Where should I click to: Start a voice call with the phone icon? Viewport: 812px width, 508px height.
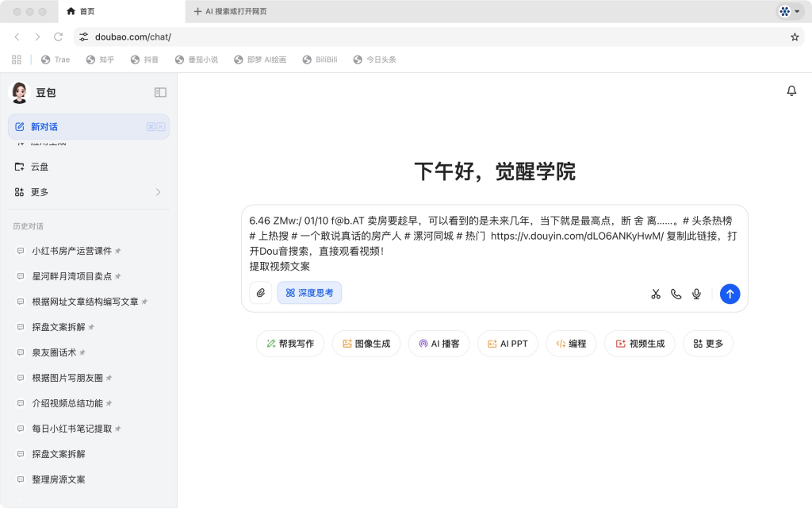pos(676,293)
